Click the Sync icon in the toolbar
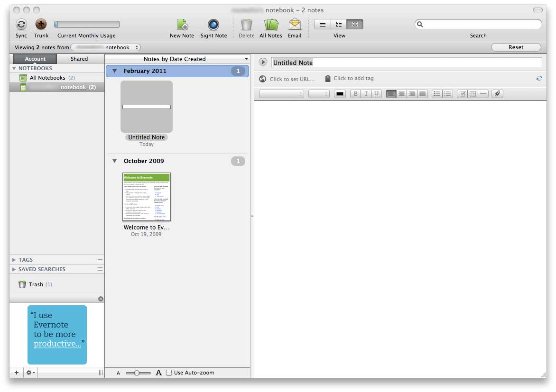 (21, 25)
